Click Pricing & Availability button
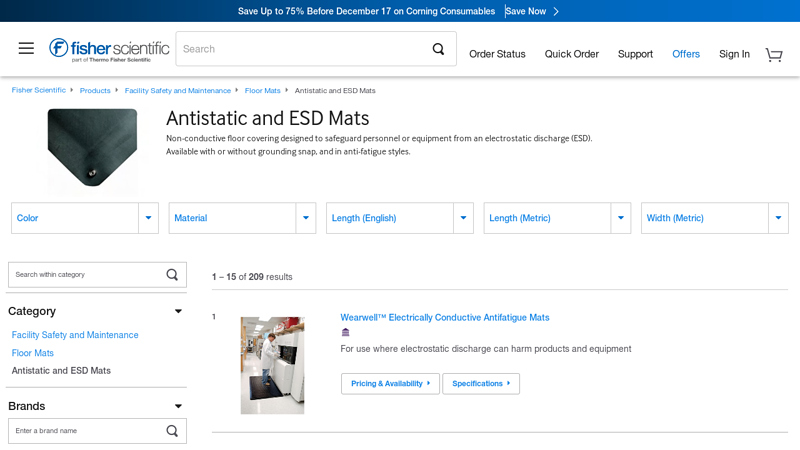The image size is (800, 450). pos(390,384)
